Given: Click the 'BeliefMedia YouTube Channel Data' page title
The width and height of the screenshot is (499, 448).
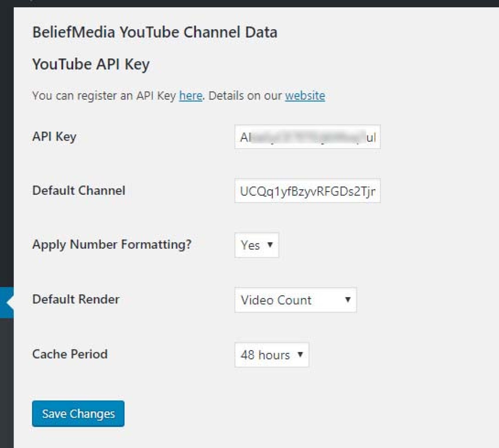Looking at the screenshot, I should tap(155, 32).
